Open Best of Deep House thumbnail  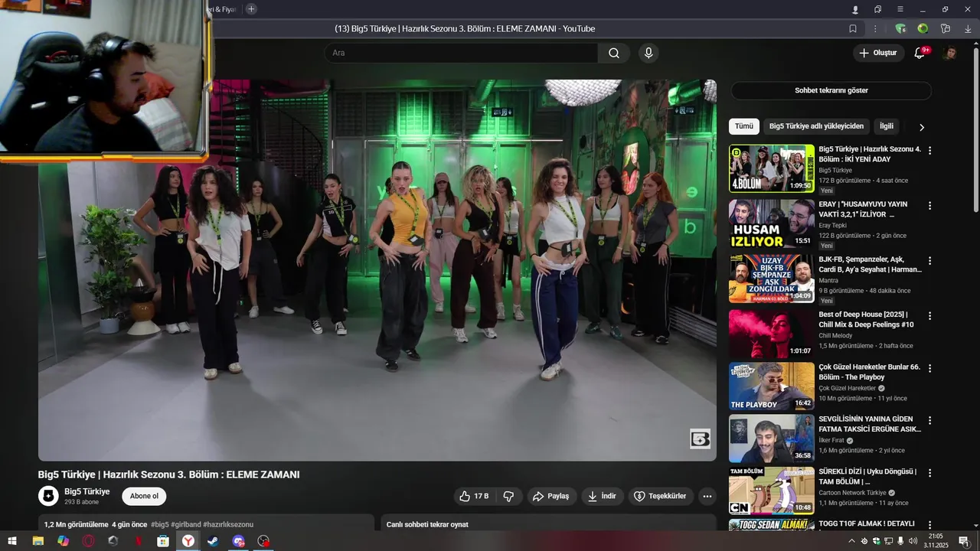pyautogui.click(x=772, y=333)
